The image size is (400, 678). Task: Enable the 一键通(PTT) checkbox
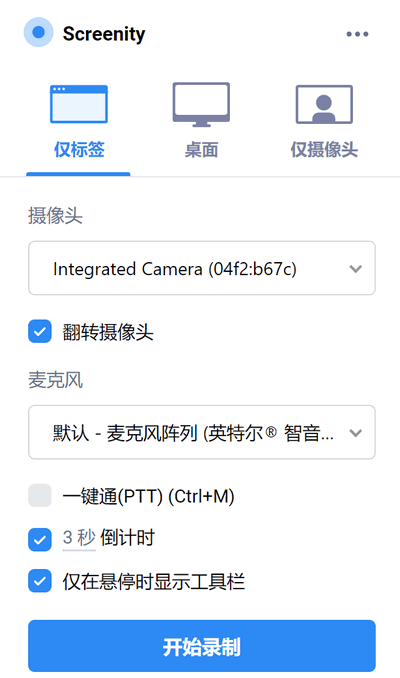click(40, 496)
